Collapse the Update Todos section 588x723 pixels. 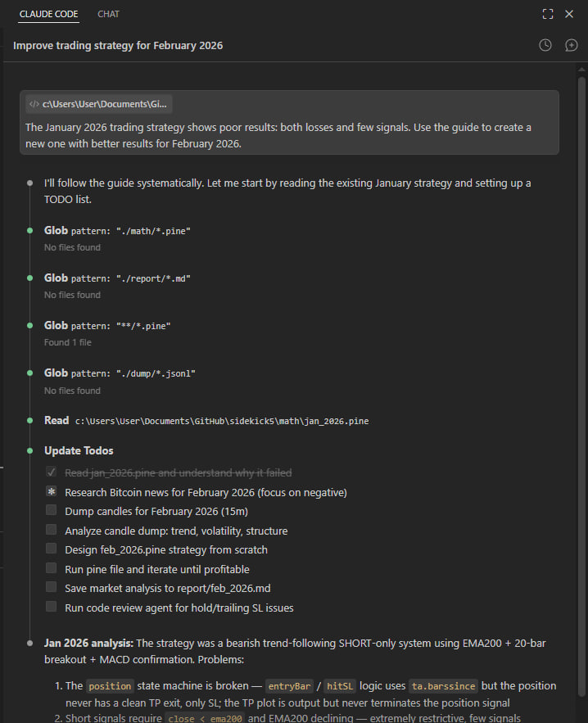coord(79,451)
